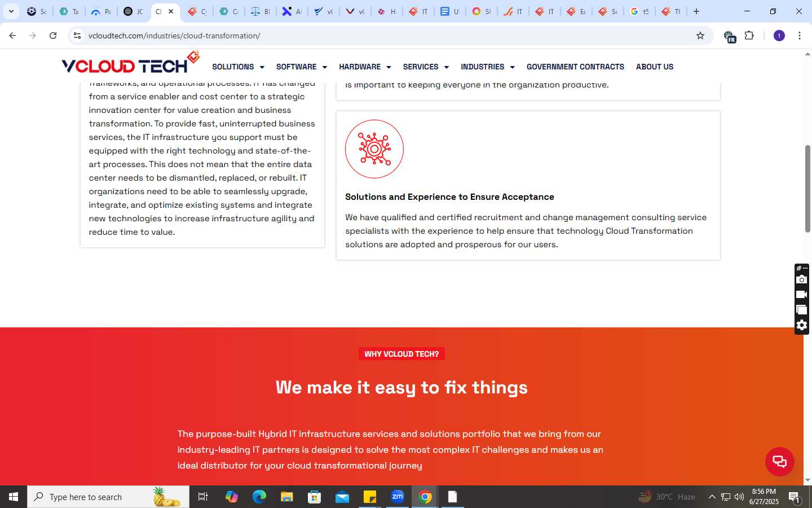Click the vCloud Tech logo
The width and height of the screenshot is (812, 508).
(x=131, y=63)
